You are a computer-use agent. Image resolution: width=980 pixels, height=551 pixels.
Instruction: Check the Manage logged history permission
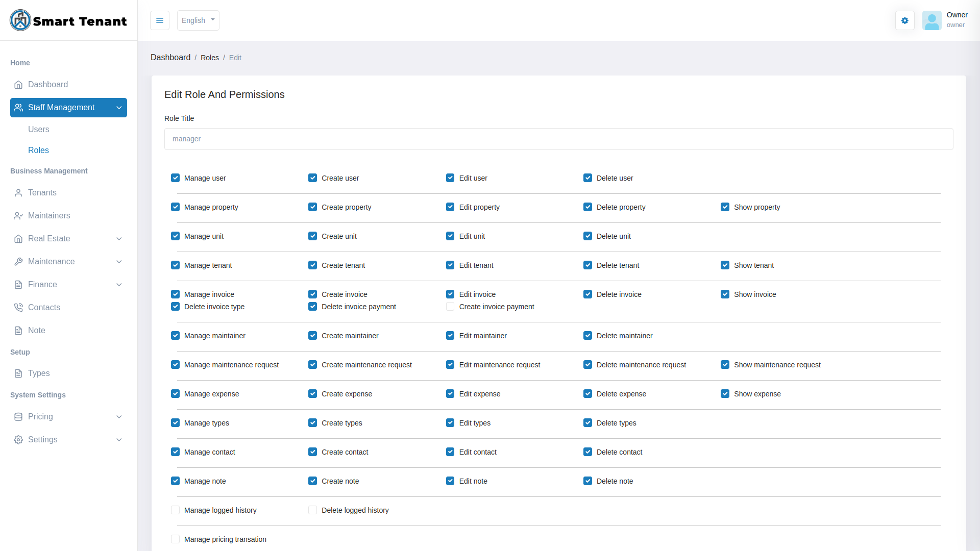[175, 510]
